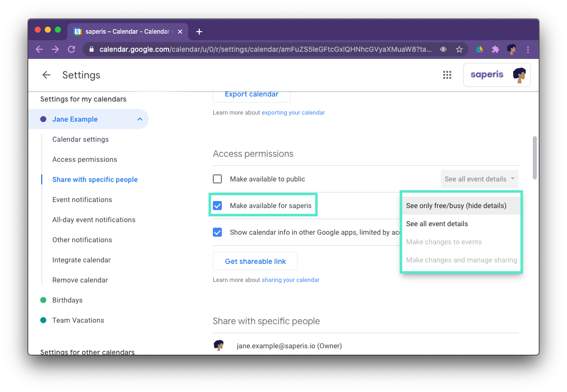Click the Chrome profile avatar in the toolbar

(512, 49)
